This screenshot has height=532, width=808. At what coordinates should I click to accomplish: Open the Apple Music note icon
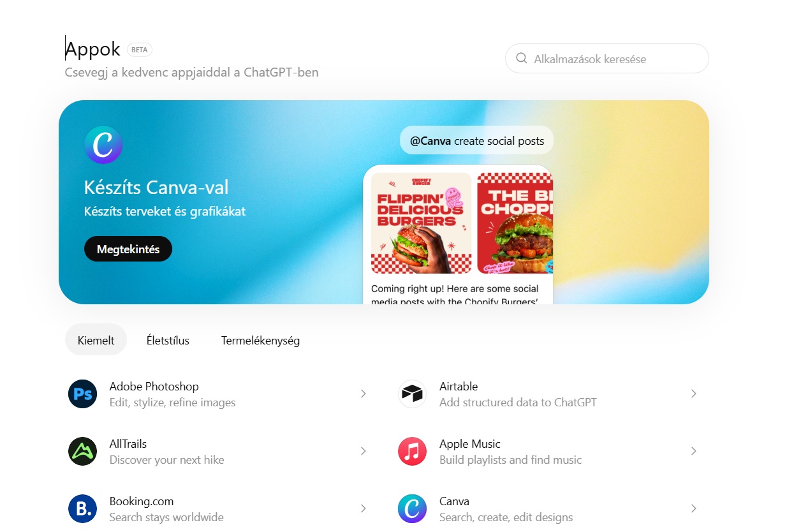pos(412,451)
